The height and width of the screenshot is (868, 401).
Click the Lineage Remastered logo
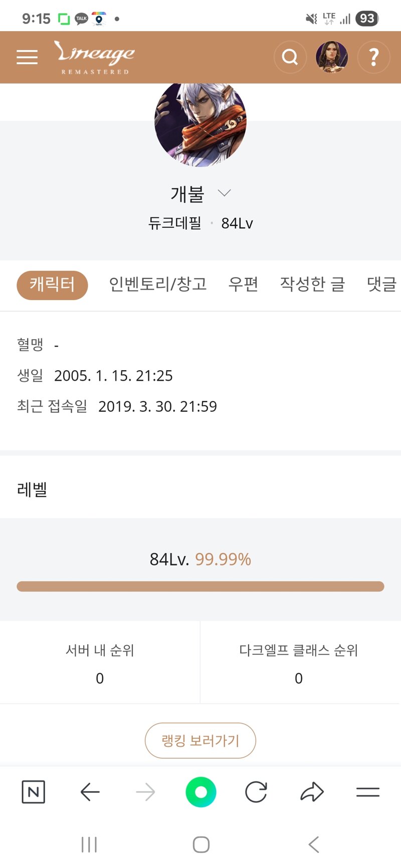[94, 57]
